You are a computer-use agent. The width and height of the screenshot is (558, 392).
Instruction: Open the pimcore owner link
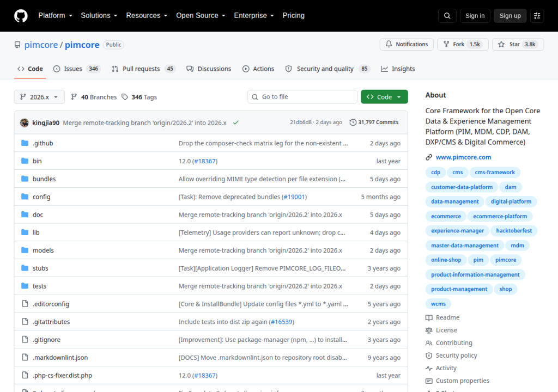[41, 45]
